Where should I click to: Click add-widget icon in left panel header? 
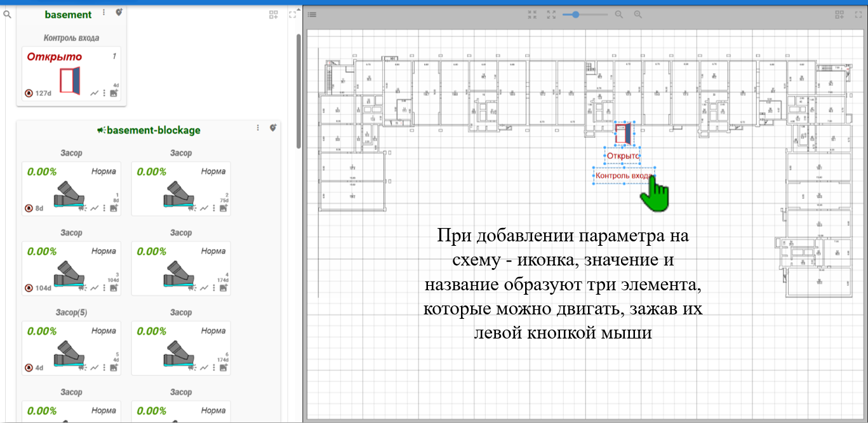pos(274,15)
